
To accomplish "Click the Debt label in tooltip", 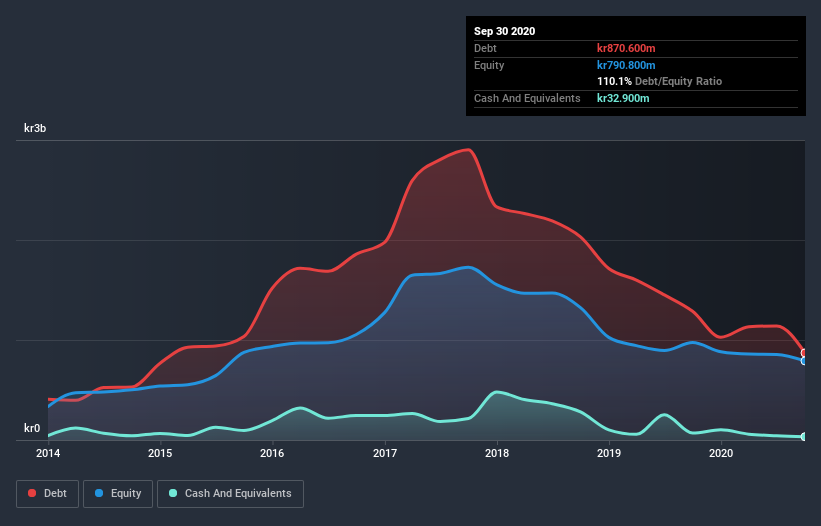I will coord(485,48).
